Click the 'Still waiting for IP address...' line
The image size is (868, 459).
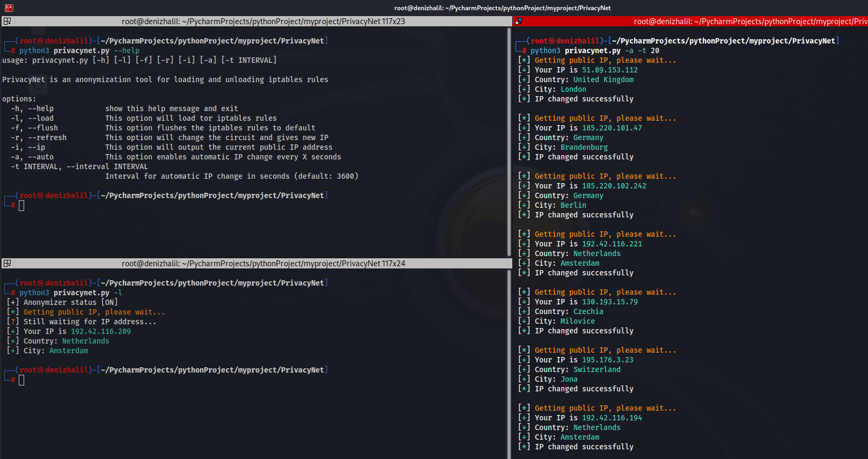[x=82, y=322]
